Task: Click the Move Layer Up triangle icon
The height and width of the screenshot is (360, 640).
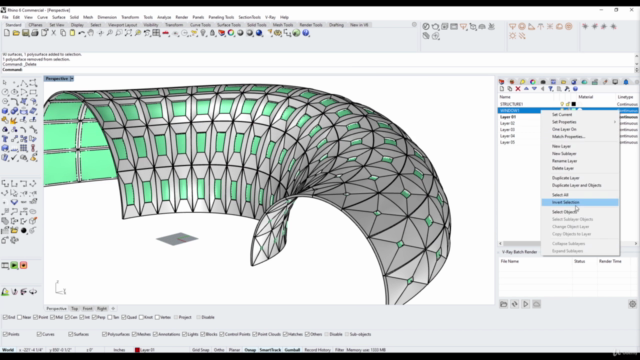Action: pos(526,89)
